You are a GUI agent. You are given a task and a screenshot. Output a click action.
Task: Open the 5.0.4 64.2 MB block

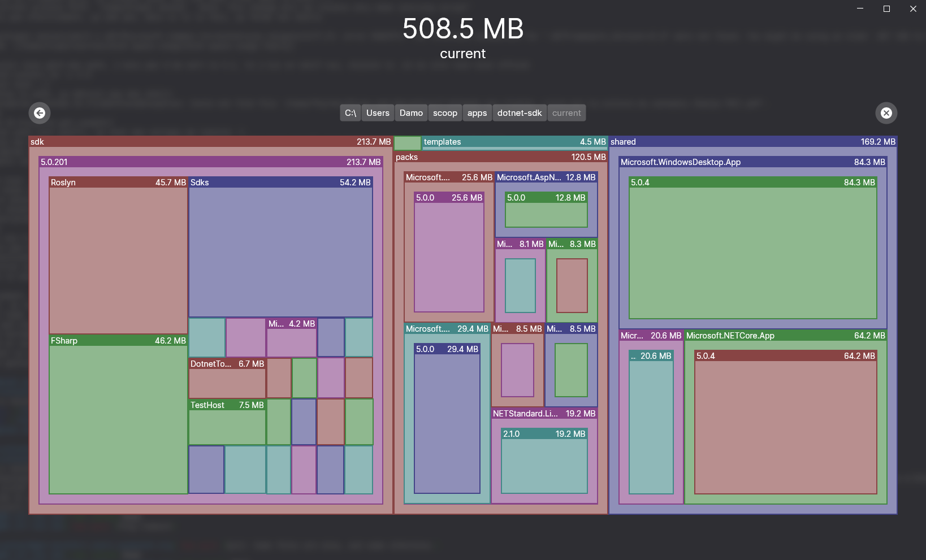coord(786,422)
